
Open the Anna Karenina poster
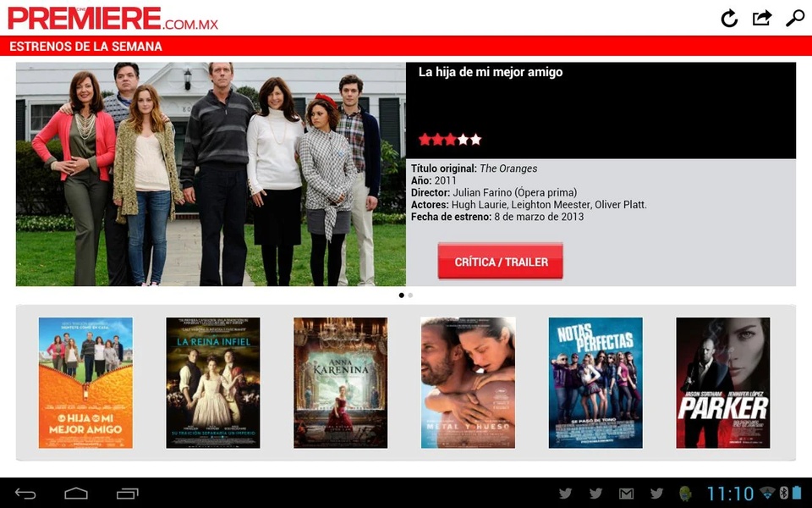click(x=340, y=383)
